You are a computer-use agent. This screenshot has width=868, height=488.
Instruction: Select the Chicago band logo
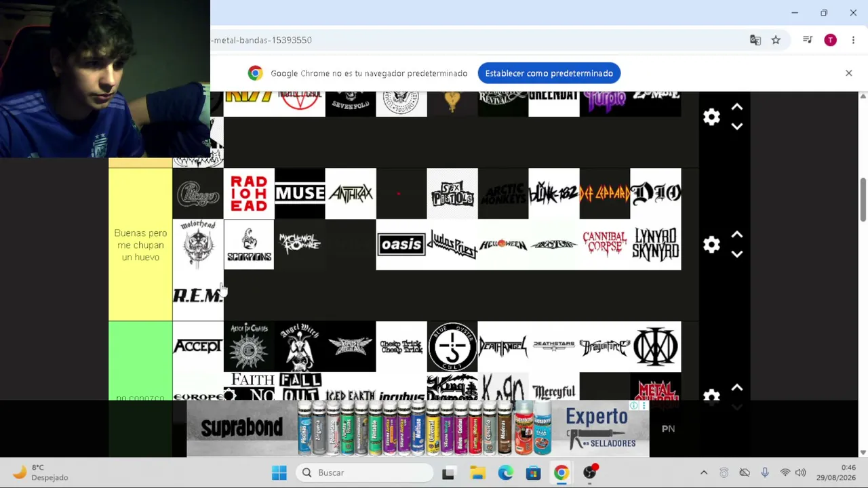[x=198, y=194]
